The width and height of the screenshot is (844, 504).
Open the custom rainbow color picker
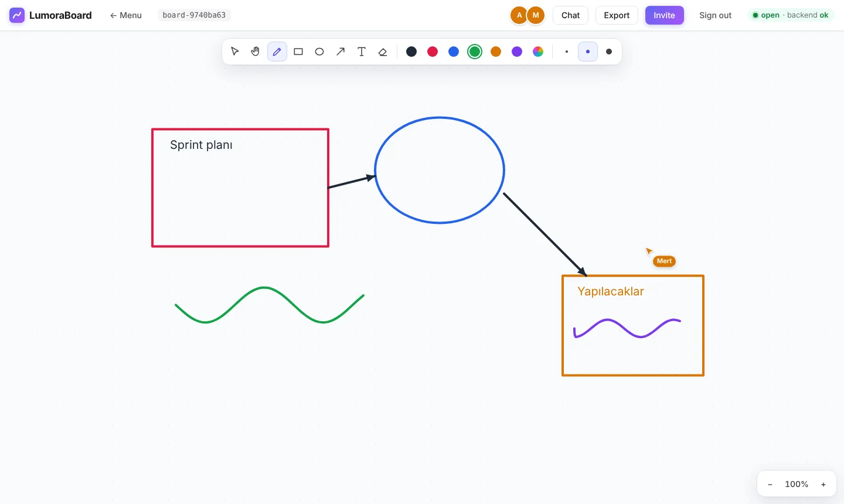538,52
